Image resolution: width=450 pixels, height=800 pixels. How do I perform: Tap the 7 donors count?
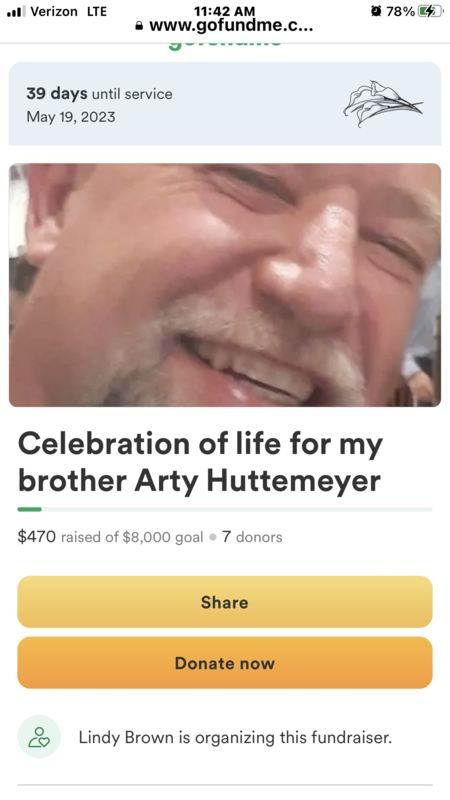(x=252, y=537)
